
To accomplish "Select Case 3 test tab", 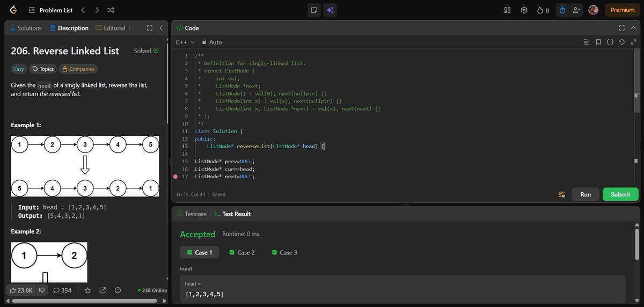I will (284, 252).
